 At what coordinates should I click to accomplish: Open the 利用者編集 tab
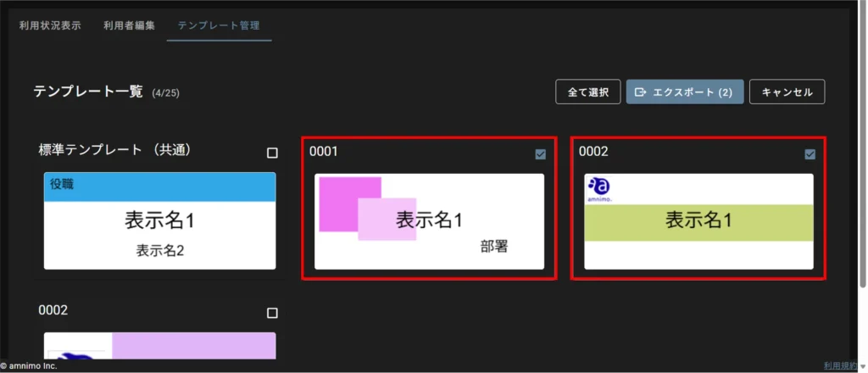(129, 25)
